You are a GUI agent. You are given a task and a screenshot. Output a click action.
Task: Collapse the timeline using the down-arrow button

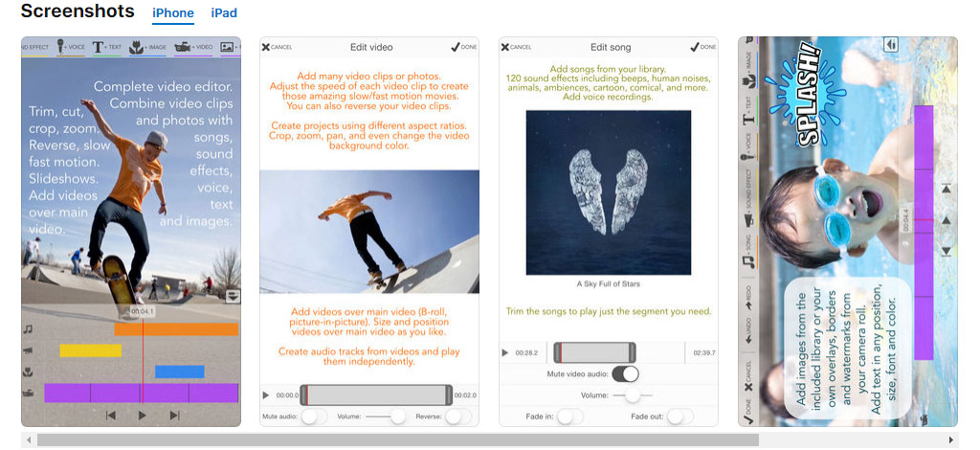point(232,297)
